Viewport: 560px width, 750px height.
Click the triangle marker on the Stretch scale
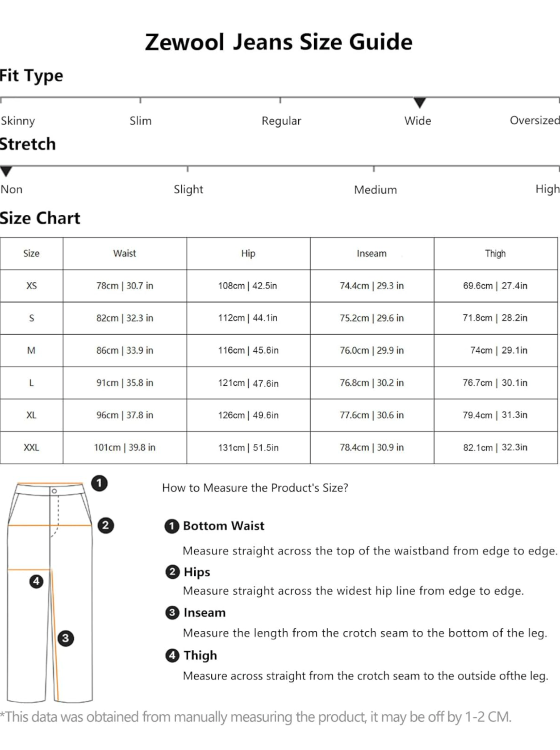[x=6, y=171]
